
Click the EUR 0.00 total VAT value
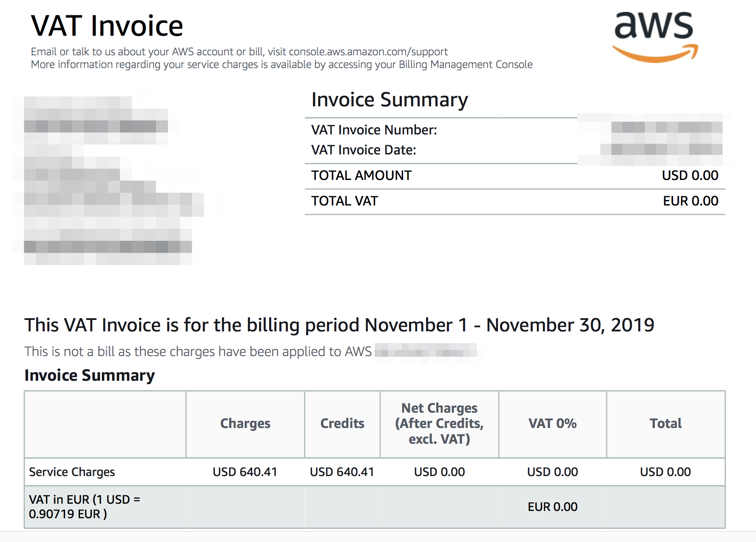tap(690, 201)
